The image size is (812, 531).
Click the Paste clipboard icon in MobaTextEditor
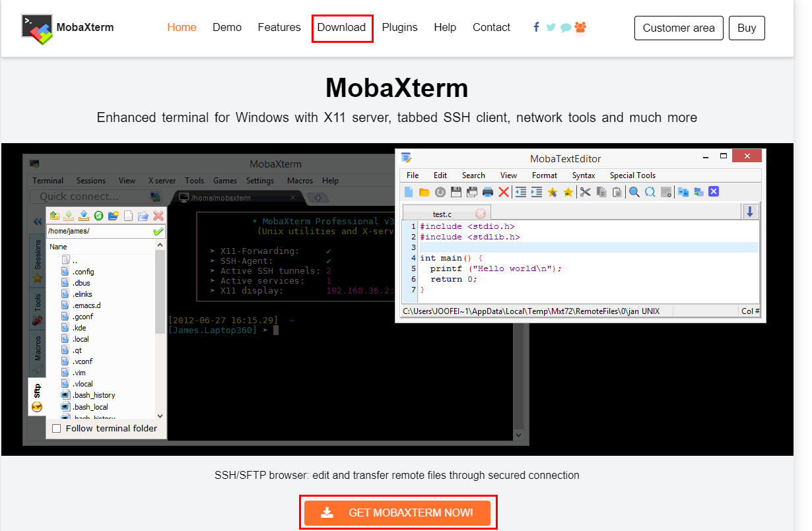617,192
